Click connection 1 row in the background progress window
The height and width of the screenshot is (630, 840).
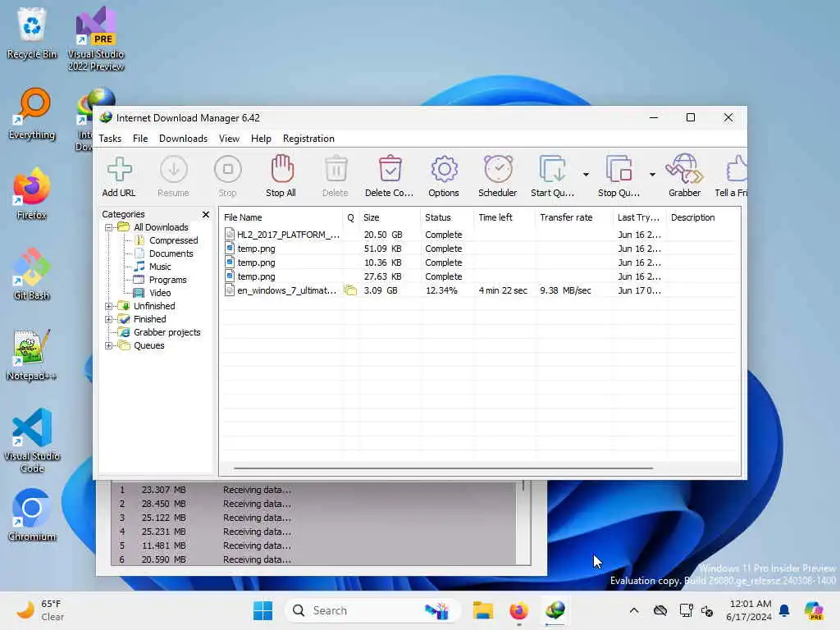click(x=313, y=491)
